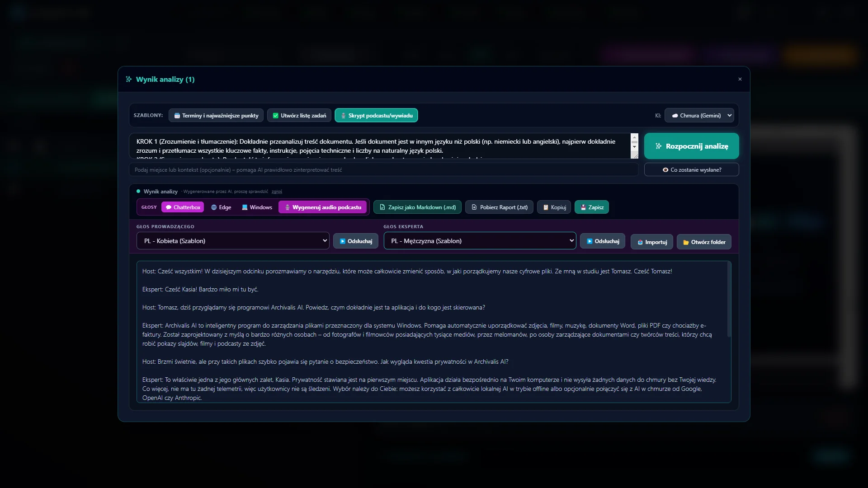Select the Edge voice engine

click(x=221, y=207)
